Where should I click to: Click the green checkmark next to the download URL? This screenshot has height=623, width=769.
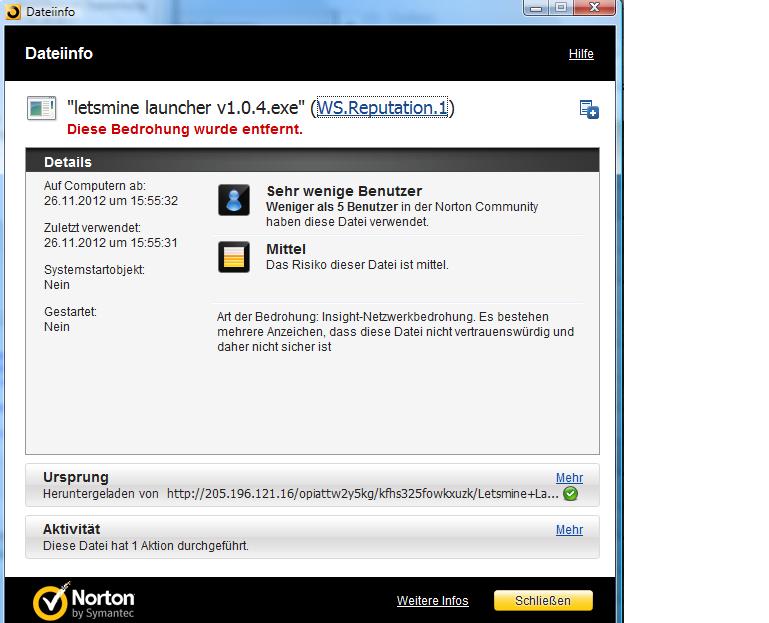pos(570,494)
